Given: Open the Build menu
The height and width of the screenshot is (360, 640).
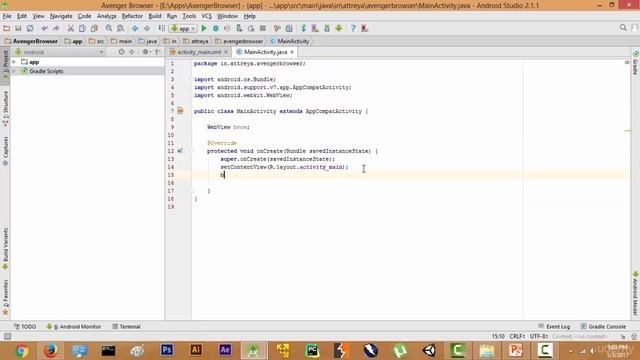Looking at the screenshot, I should 155,16.
